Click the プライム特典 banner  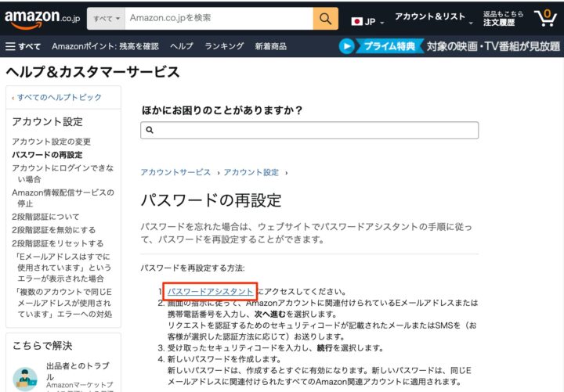click(x=389, y=46)
